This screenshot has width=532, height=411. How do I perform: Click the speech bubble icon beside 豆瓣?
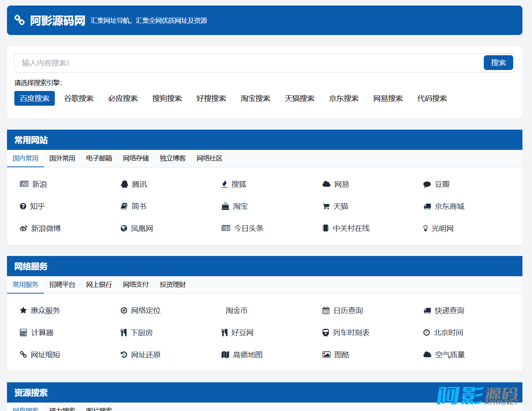427,185
